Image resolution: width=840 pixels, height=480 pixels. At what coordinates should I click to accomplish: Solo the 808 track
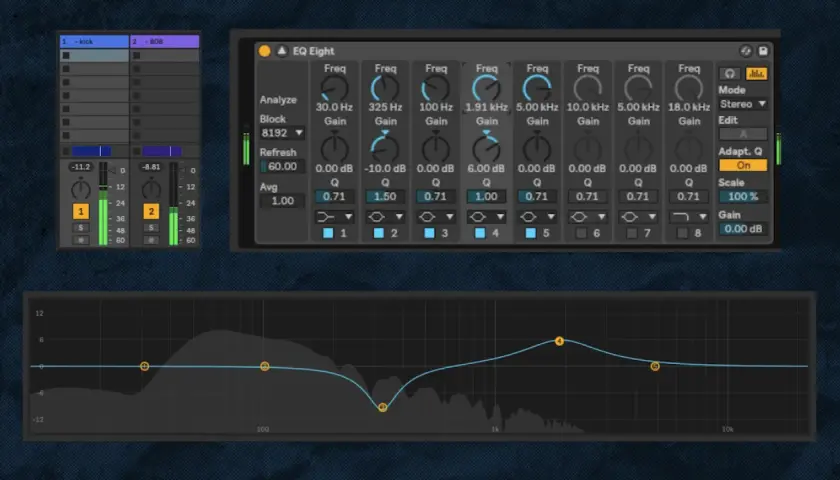point(151,228)
